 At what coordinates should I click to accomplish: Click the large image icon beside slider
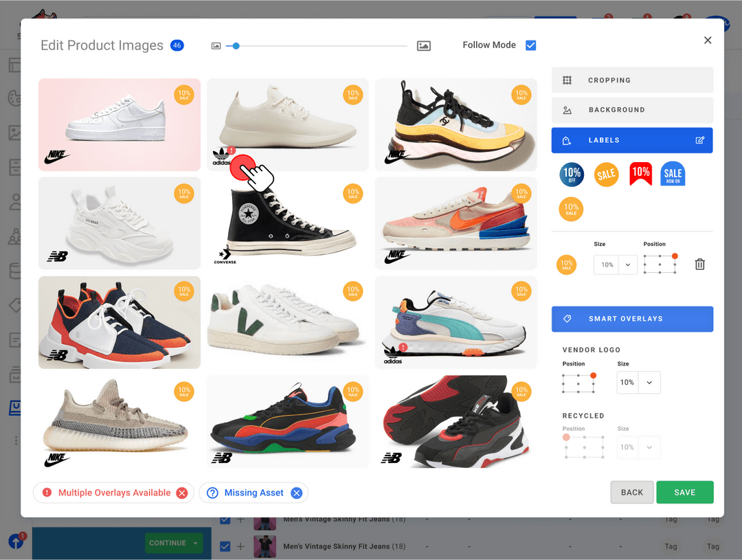424,46
